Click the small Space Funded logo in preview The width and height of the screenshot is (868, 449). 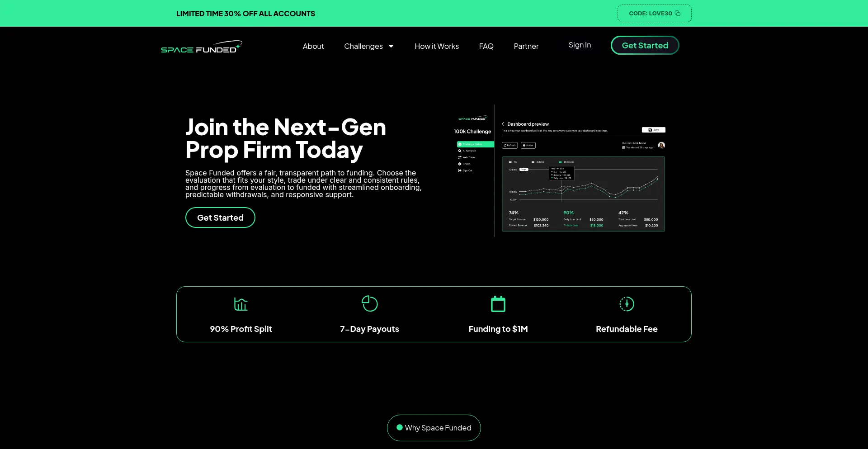(x=473, y=118)
